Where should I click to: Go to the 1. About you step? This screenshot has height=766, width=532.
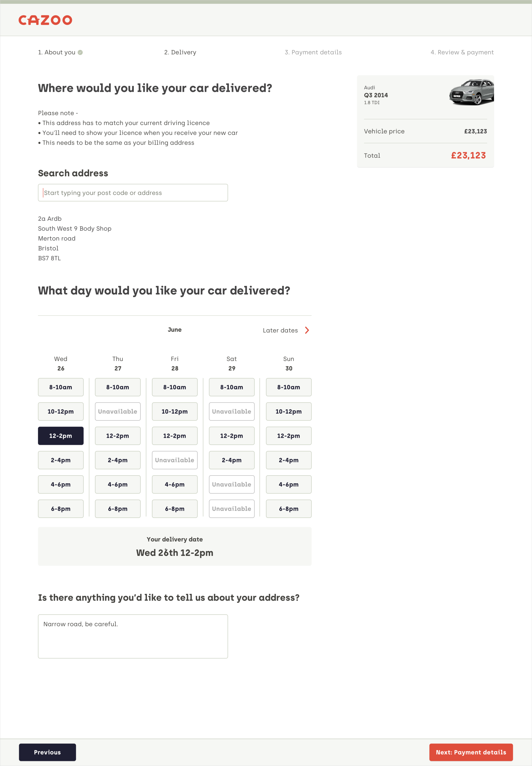57,52
